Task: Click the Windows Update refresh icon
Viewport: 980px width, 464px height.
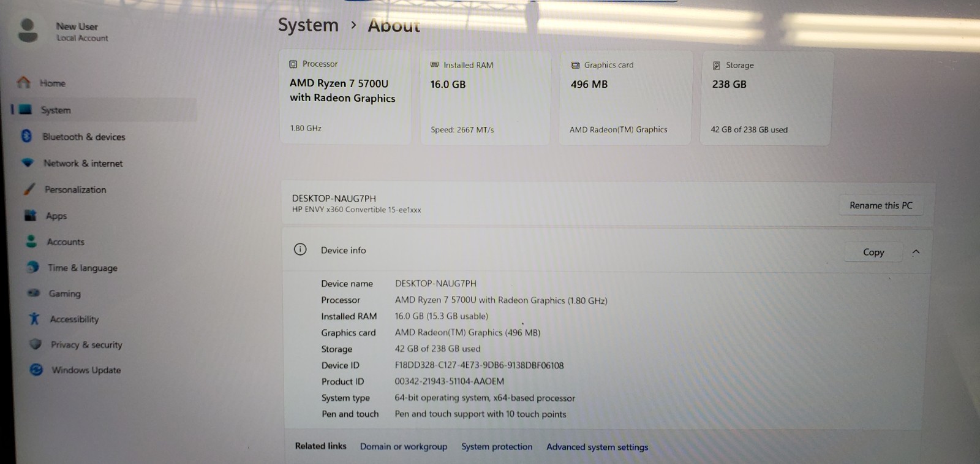Action: (x=37, y=370)
